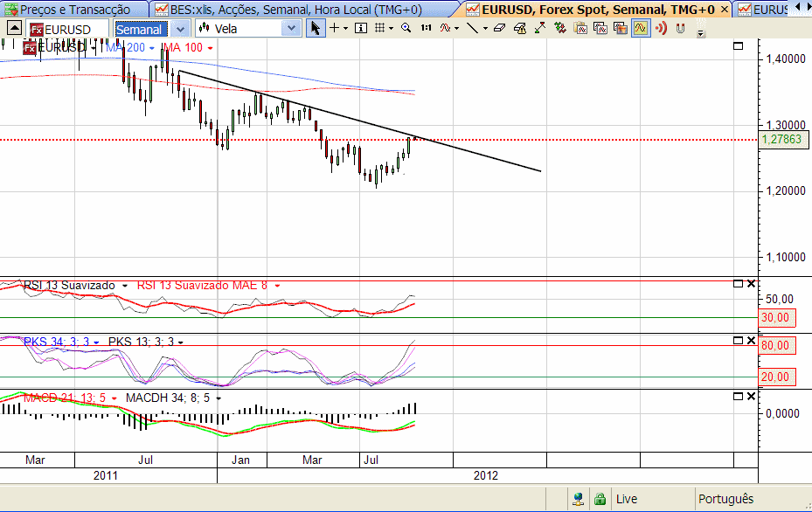The height and width of the screenshot is (512, 812).
Task: Click the PKS 80,00 level label
Action: 775,345
